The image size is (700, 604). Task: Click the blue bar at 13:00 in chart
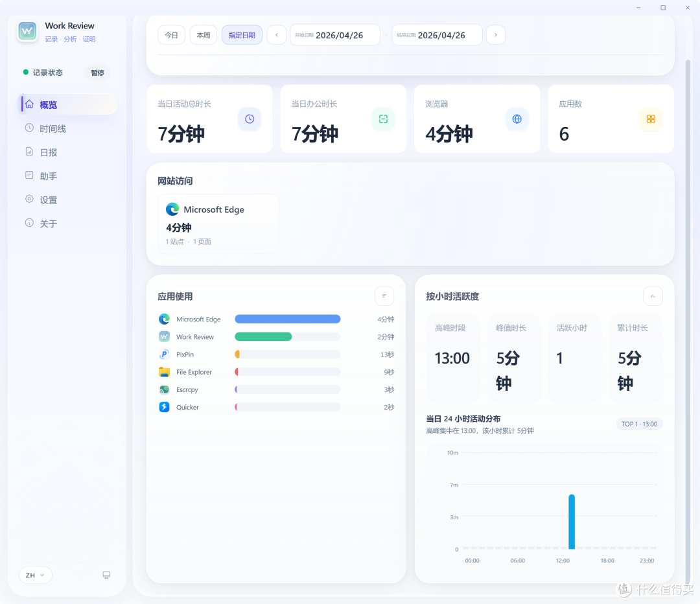(572, 522)
